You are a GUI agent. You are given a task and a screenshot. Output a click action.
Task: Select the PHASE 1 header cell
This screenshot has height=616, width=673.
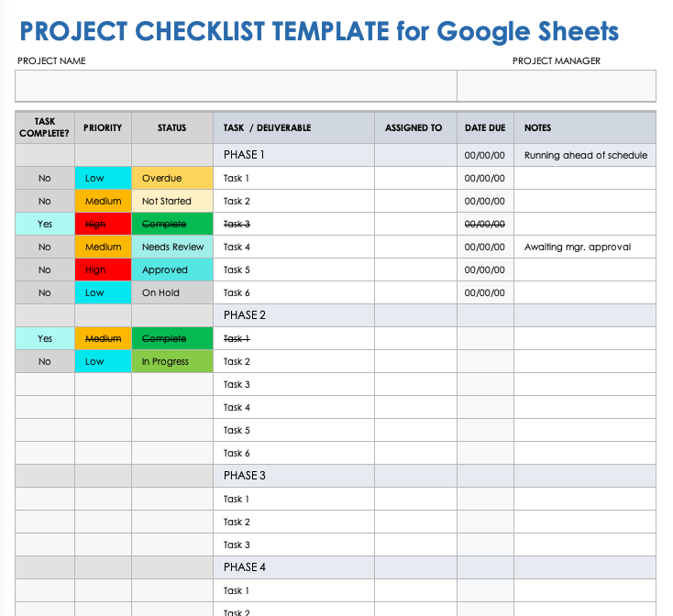pyautogui.click(x=293, y=155)
